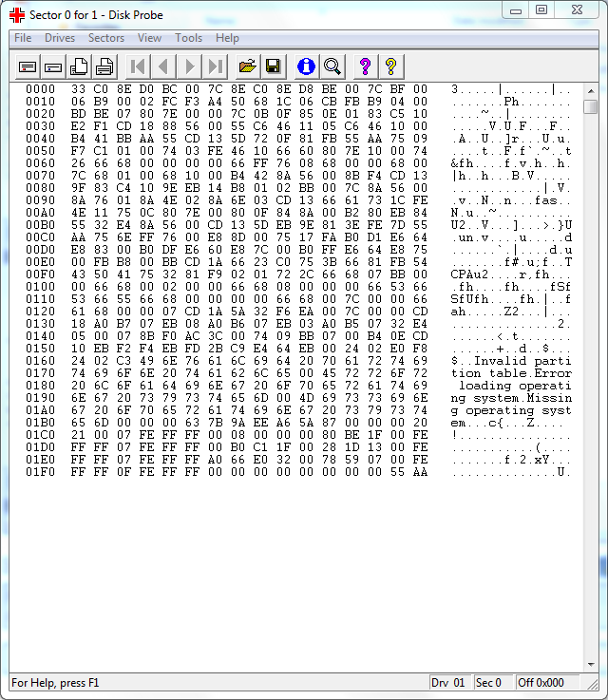Click the 'Drv 01' status bar field
The height and width of the screenshot is (700, 608).
pos(449,683)
